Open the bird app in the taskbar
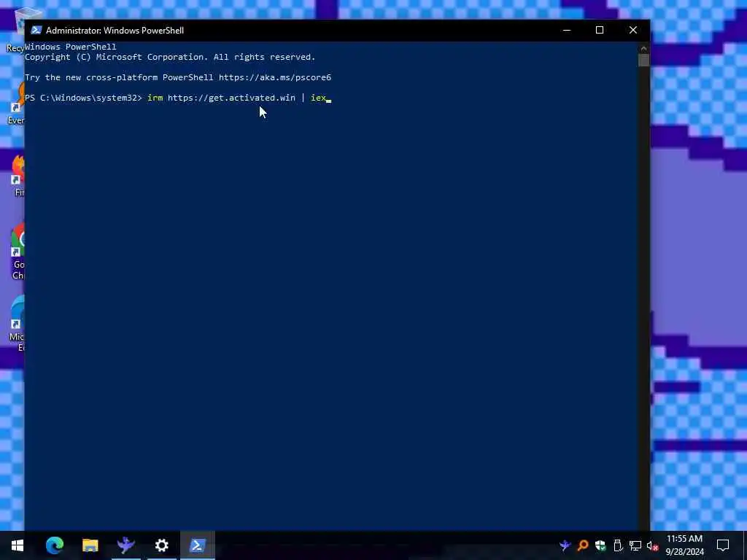The width and height of the screenshot is (747, 560). (125, 545)
